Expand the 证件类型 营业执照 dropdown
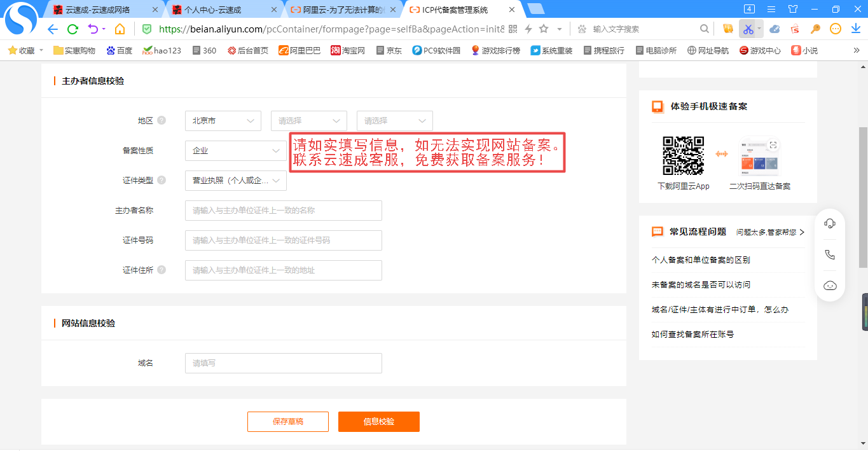868x451 pixels. tap(235, 181)
